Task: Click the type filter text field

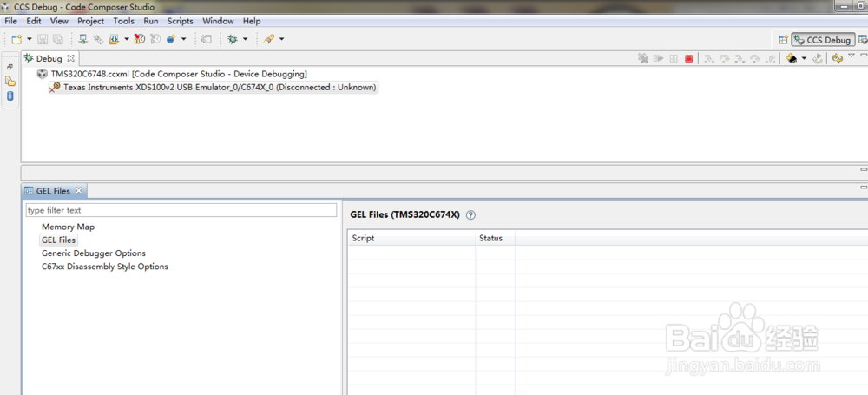Action: point(181,210)
